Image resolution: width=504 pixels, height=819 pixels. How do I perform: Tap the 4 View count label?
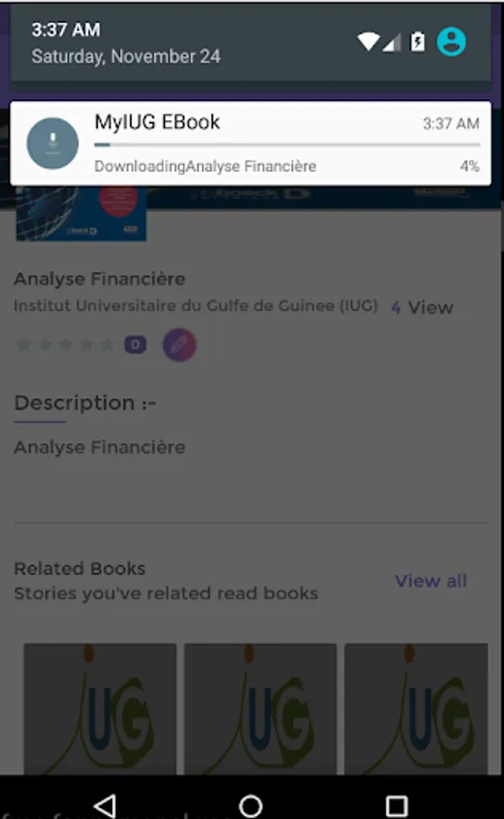(x=422, y=308)
